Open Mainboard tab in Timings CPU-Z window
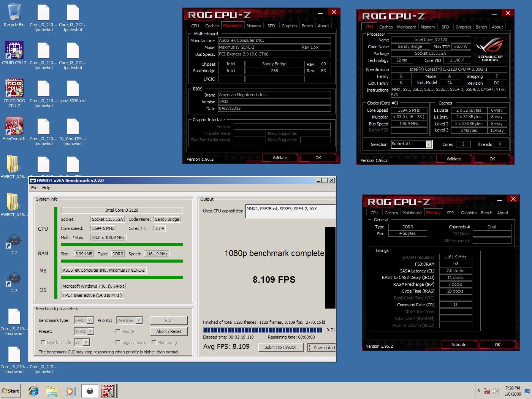The image size is (532, 399). click(412, 213)
